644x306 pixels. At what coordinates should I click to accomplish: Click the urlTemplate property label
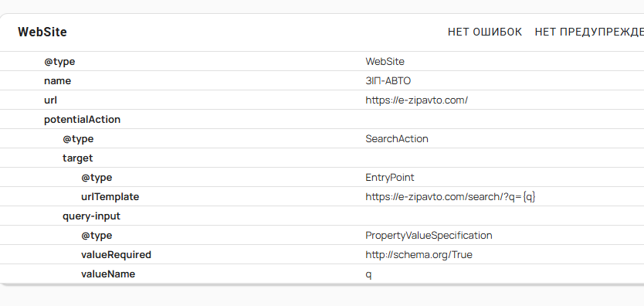click(110, 197)
